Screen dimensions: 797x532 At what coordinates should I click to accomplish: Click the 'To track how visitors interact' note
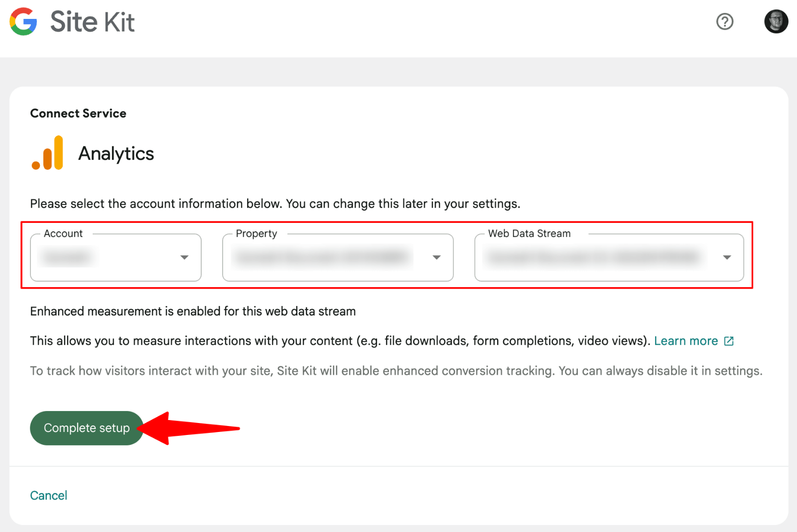[396, 371]
